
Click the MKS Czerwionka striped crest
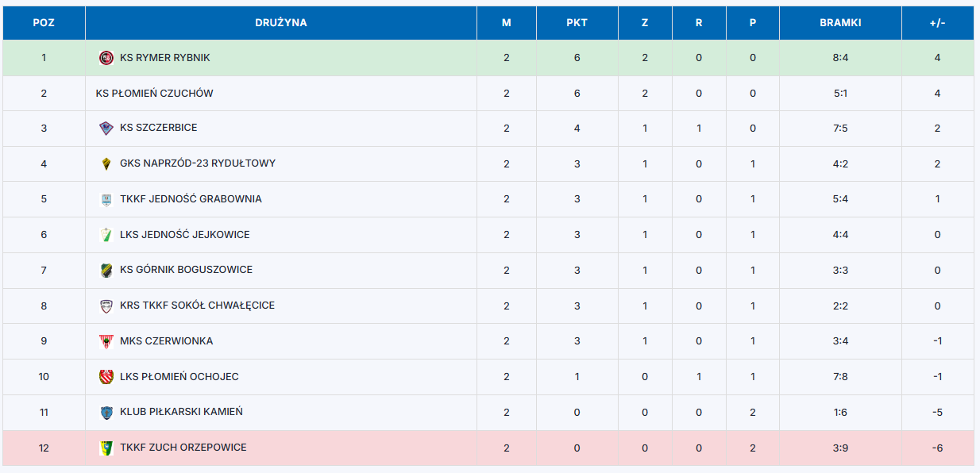(106, 341)
